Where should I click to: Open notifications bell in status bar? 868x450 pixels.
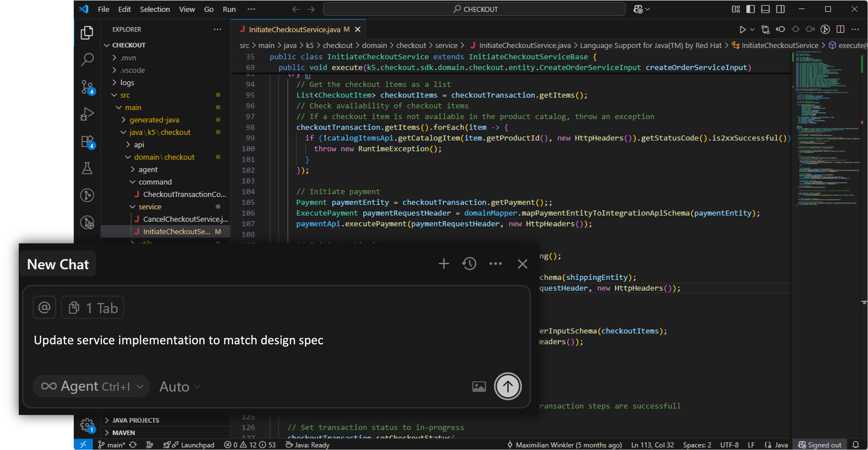click(x=855, y=445)
